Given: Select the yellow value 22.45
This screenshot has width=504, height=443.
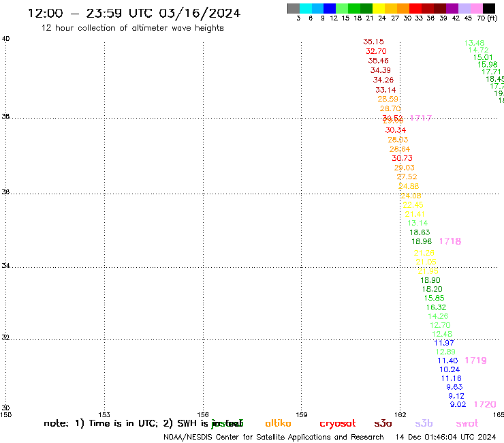Looking at the screenshot, I should tap(413, 205).
